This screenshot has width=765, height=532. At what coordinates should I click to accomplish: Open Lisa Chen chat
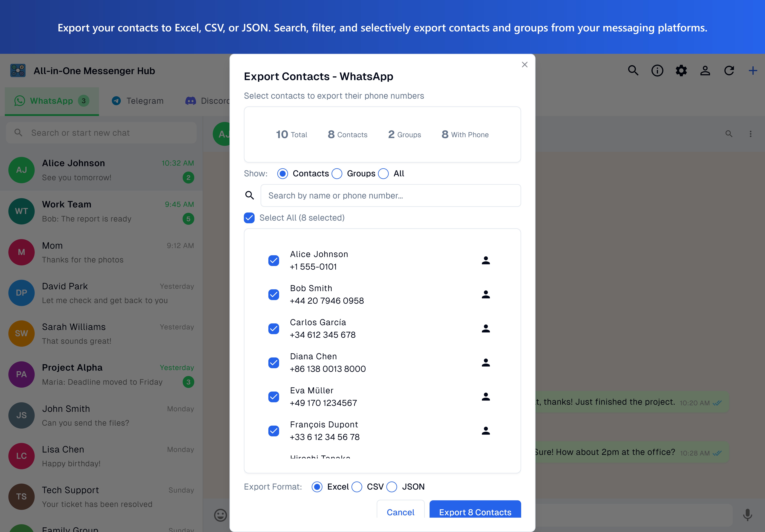[101, 456]
